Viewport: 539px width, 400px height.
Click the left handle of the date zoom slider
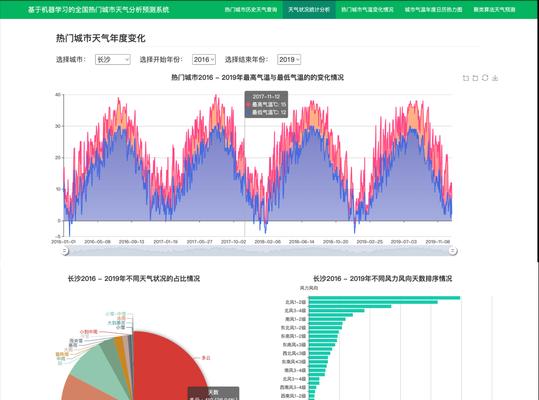point(65,251)
